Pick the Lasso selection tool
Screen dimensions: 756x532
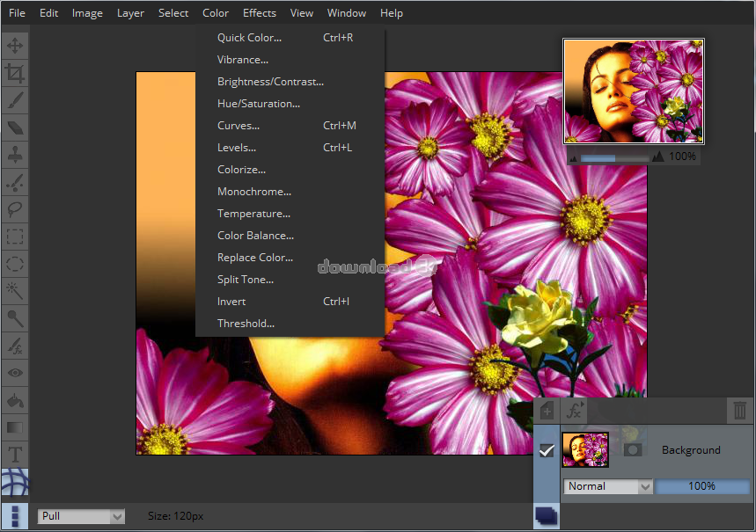[x=15, y=209]
